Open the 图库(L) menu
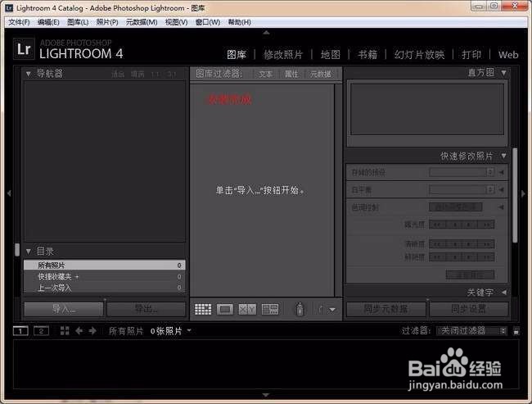Image resolution: width=532 pixels, height=404 pixels. 78,22
